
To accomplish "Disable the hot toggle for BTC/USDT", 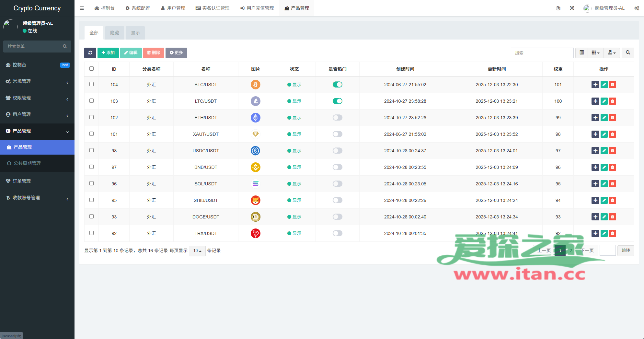I will (x=337, y=84).
